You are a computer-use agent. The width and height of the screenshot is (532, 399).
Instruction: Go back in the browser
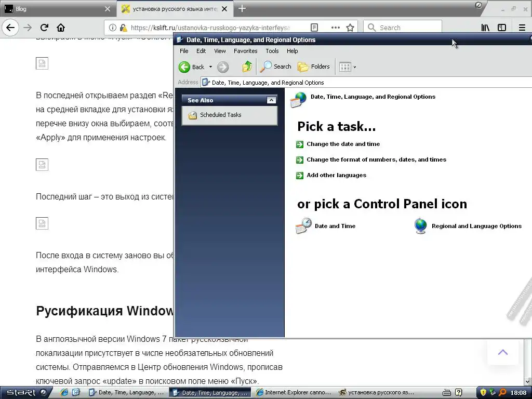tap(10, 28)
